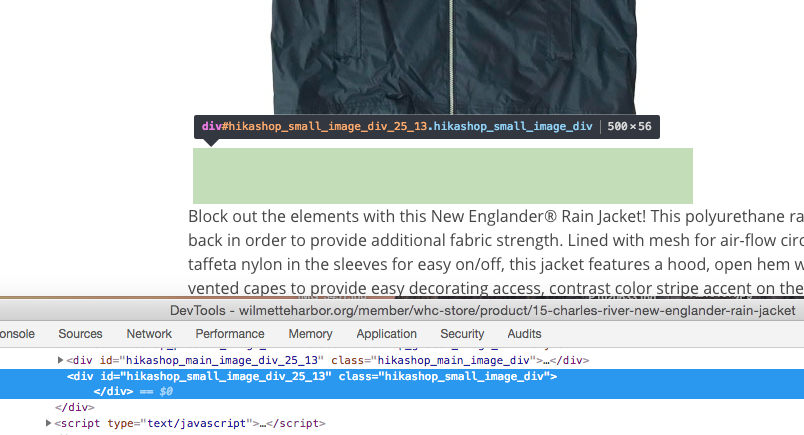This screenshot has width=804, height=435.
Task: Click the DevTools window title bar
Action: [402, 310]
